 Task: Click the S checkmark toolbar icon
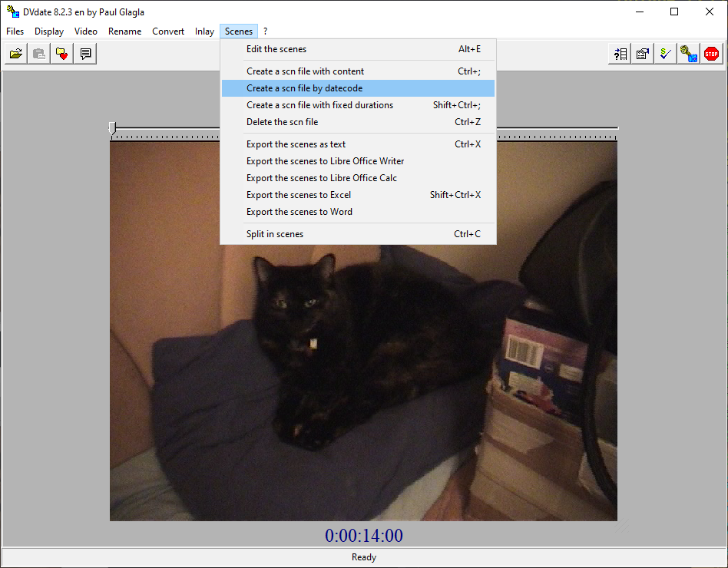coord(666,54)
